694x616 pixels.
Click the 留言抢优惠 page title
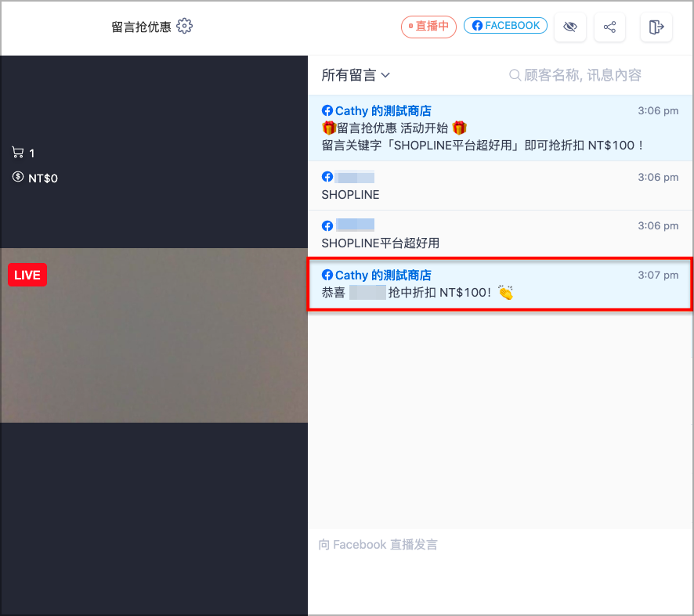[141, 27]
